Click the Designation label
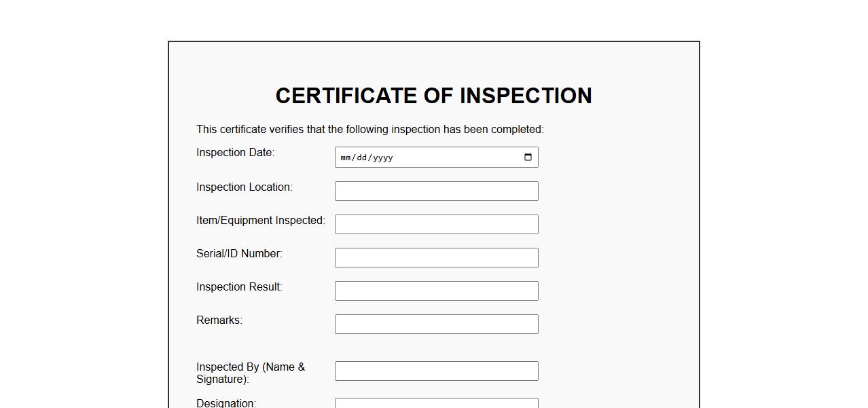 tap(226, 403)
